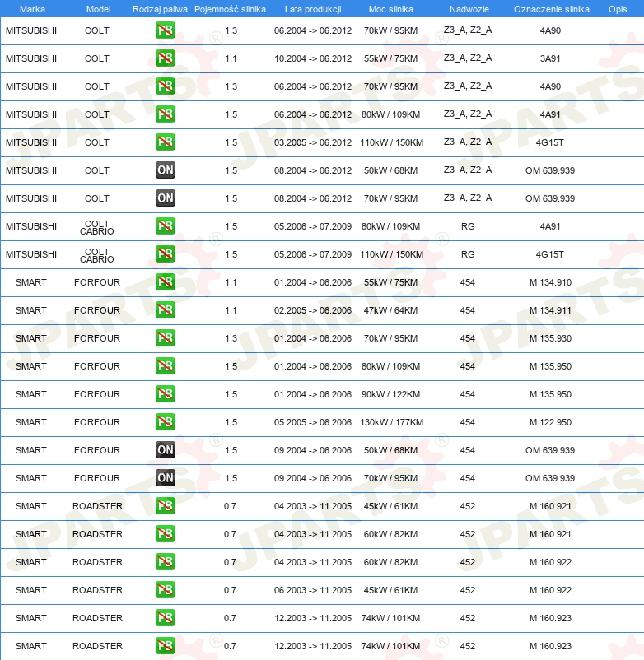644x660 pixels.
Task: Select the Lata produkcji column header
Action: pos(313,9)
